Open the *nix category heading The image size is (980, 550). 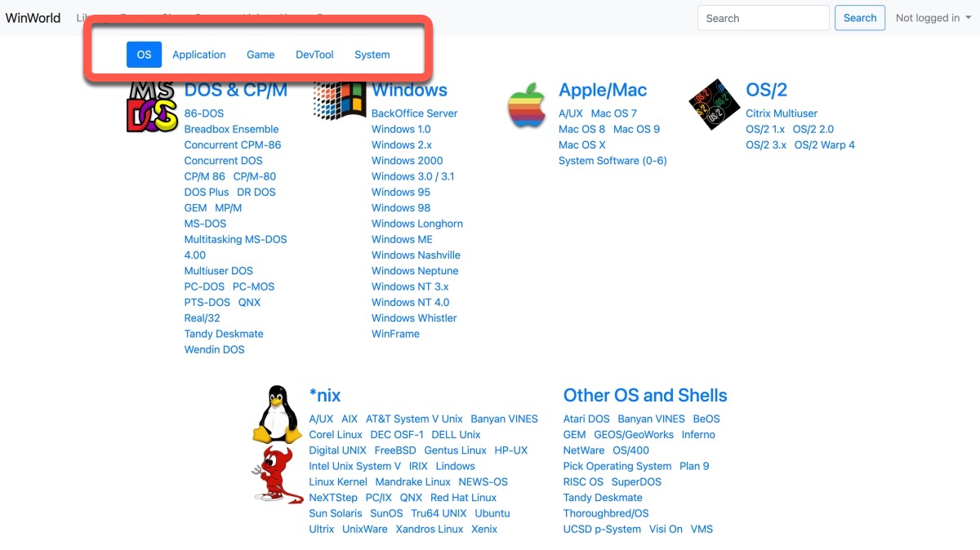point(325,396)
